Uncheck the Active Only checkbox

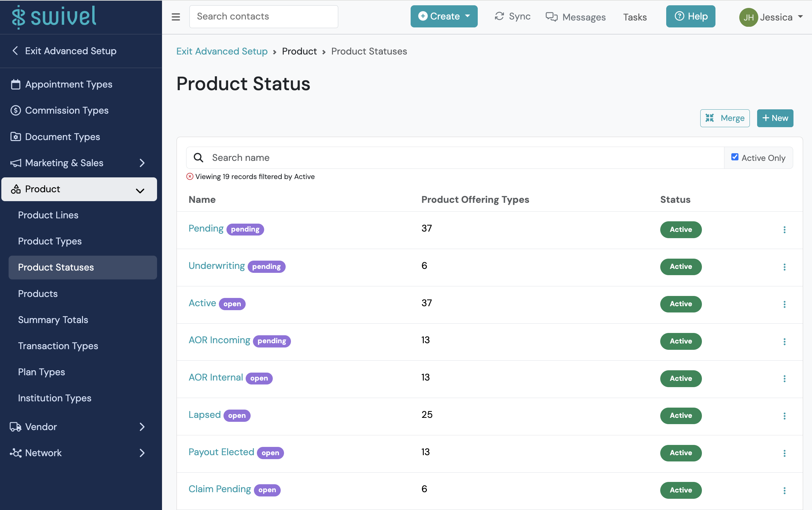735,157
